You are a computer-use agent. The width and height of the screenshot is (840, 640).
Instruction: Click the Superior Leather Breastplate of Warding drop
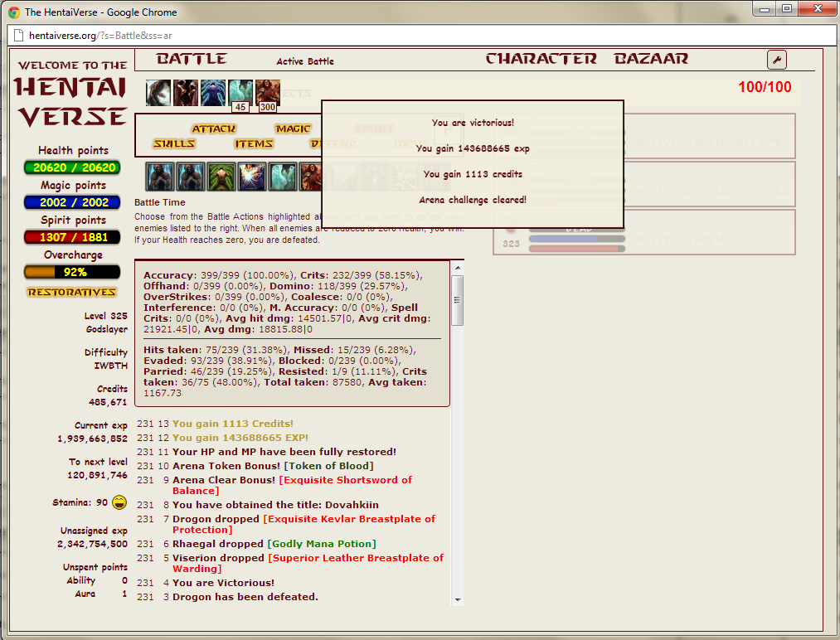(308, 564)
